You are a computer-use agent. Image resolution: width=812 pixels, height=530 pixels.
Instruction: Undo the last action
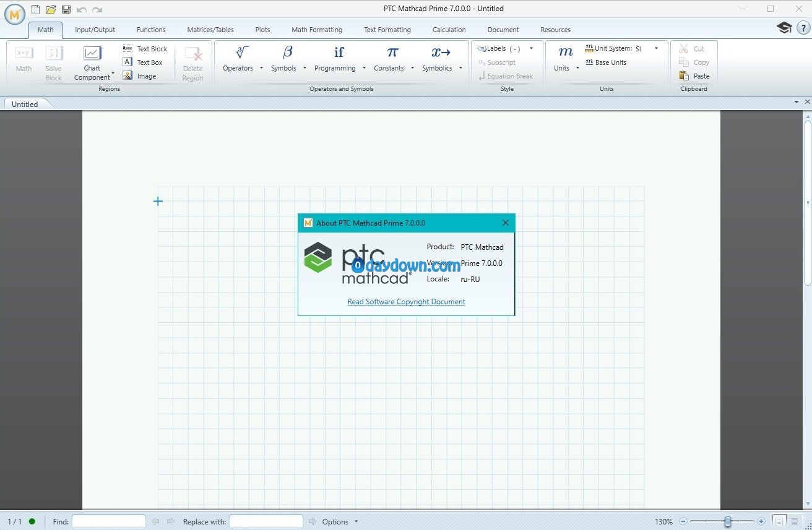pyautogui.click(x=82, y=9)
